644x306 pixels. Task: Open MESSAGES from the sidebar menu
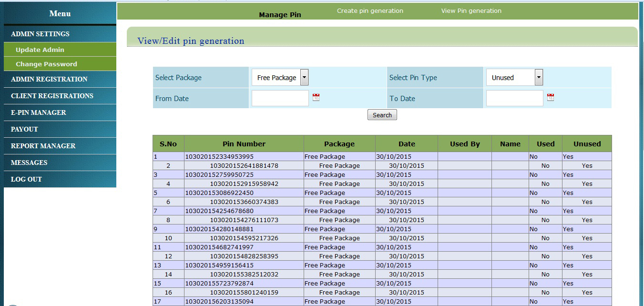29,163
